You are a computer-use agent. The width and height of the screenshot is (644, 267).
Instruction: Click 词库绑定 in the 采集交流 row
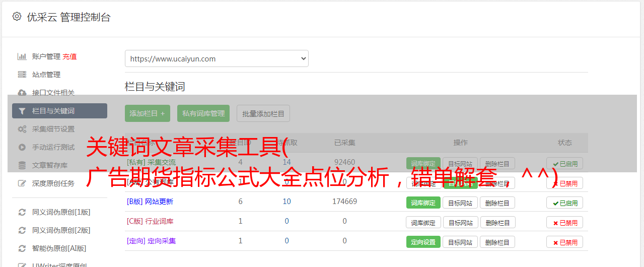point(423,163)
